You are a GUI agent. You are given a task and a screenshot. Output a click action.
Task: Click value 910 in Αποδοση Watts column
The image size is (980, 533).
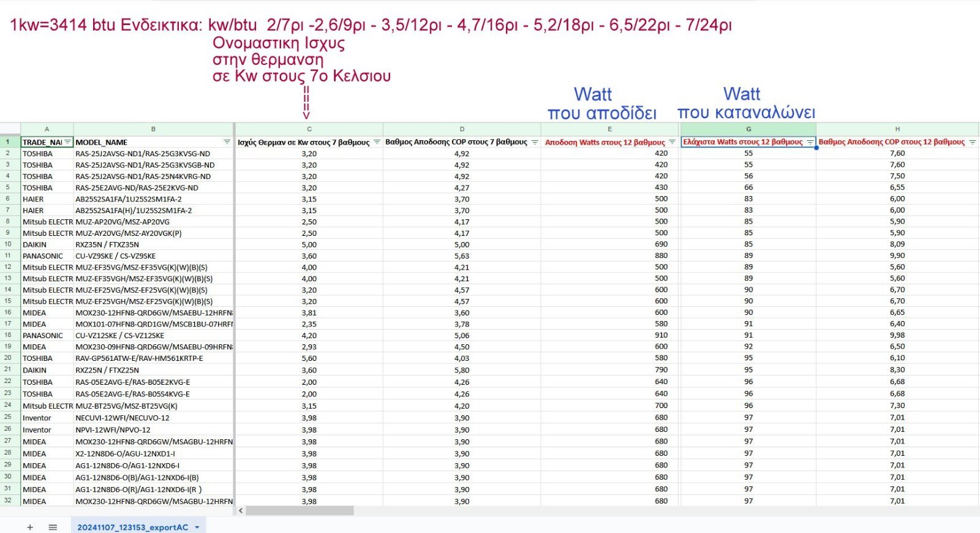click(x=609, y=335)
